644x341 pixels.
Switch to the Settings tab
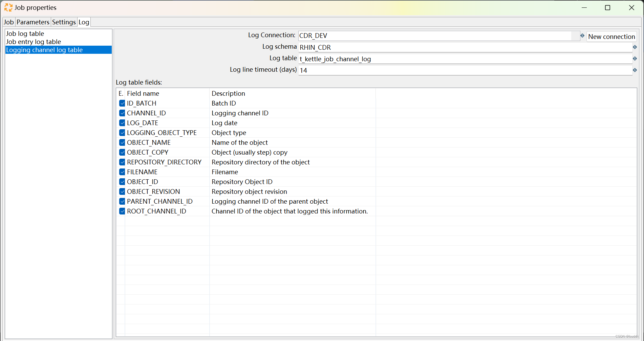click(x=64, y=22)
